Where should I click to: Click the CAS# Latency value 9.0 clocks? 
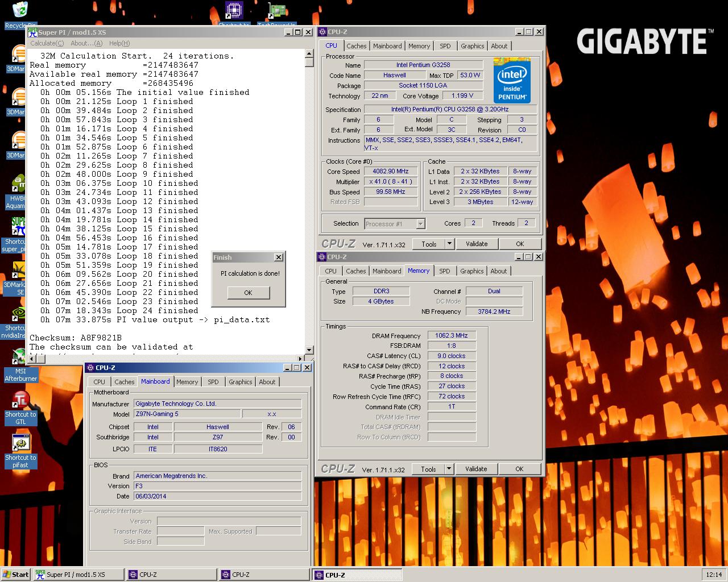pyautogui.click(x=452, y=356)
